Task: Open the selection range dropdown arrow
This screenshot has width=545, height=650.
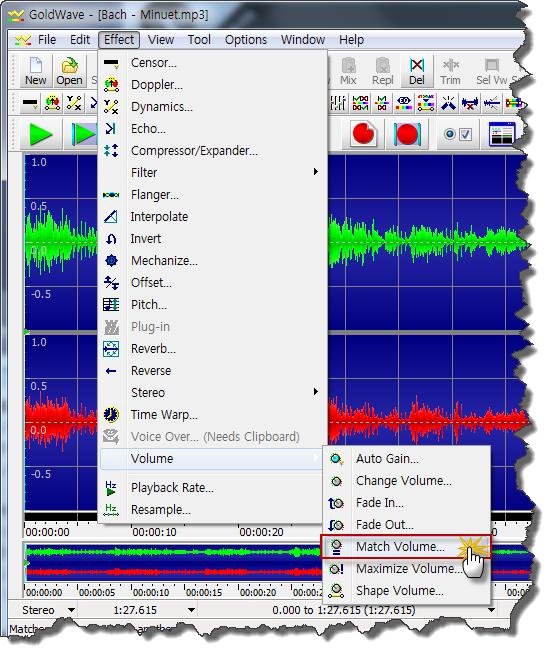Action: point(491,610)
